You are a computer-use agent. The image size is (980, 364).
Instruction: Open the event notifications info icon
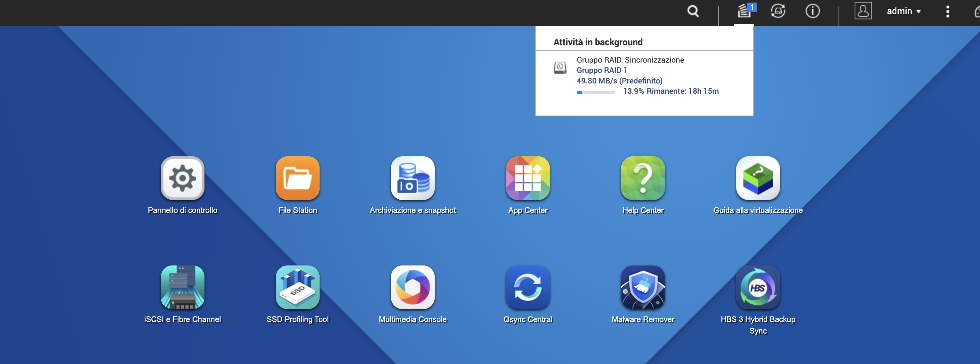[812, 12]
